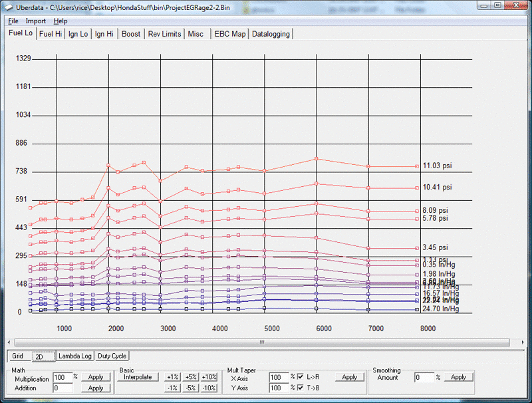Toggle the L->R taper checkbox

pos(301,377)
